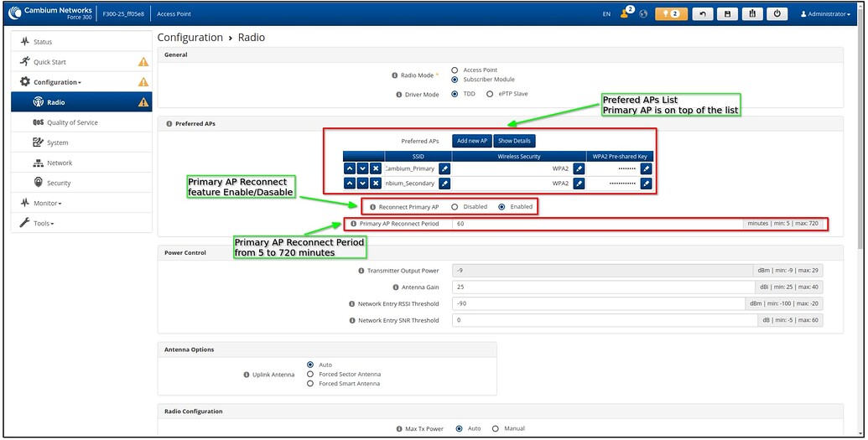
Task: Click info icon beside Preferred APs heading
Action: click(x=169, y=124)
